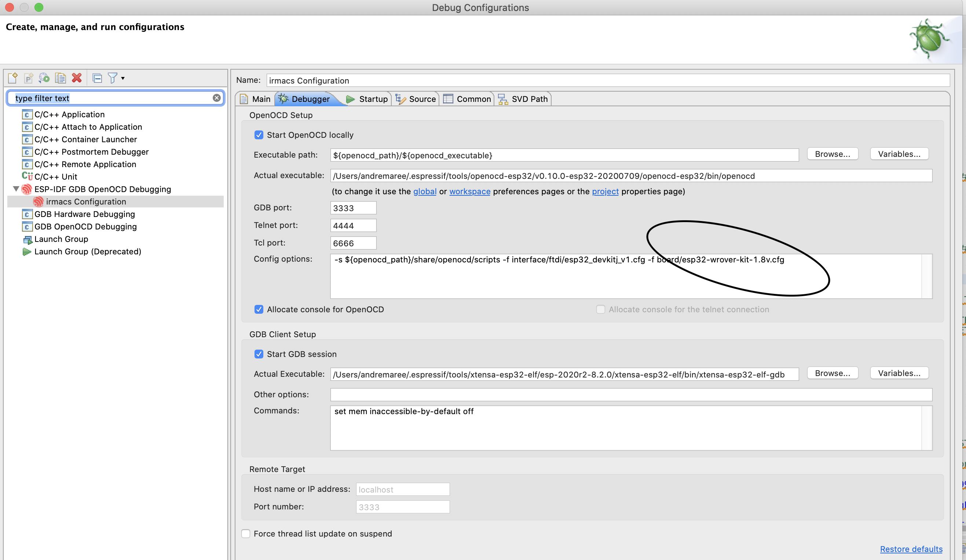The width and height of the screenshot is (966, 560).
Task: Click the workspace preferences link
Action: tap(469, 191)
